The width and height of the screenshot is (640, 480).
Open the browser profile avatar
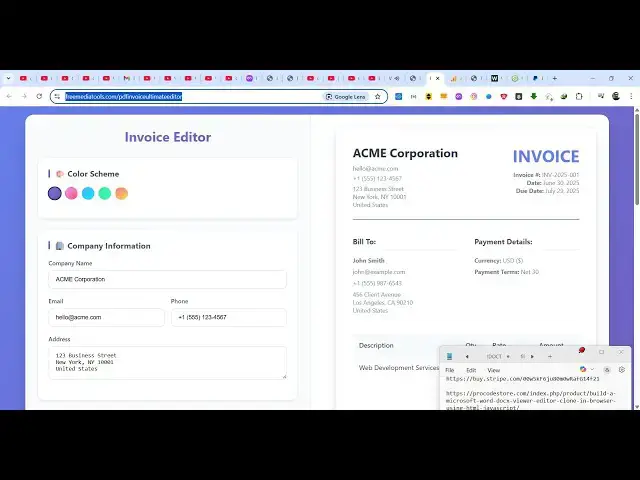(616, 97)
